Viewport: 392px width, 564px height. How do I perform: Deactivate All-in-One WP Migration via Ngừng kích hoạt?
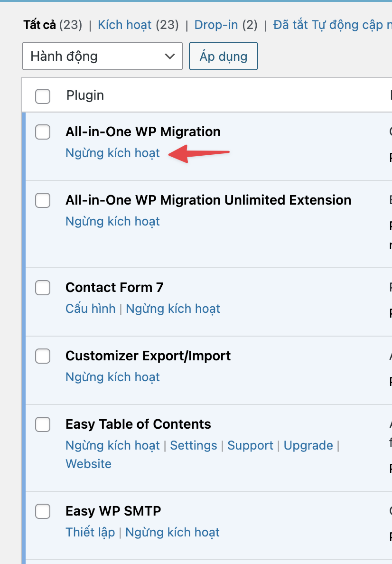pos(112,153)
